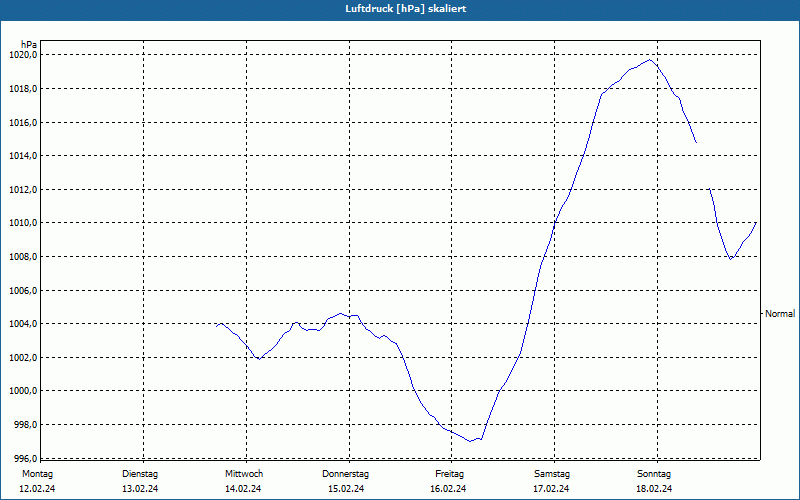Click the '1020,0' axis value

click(x=23, y=55)
